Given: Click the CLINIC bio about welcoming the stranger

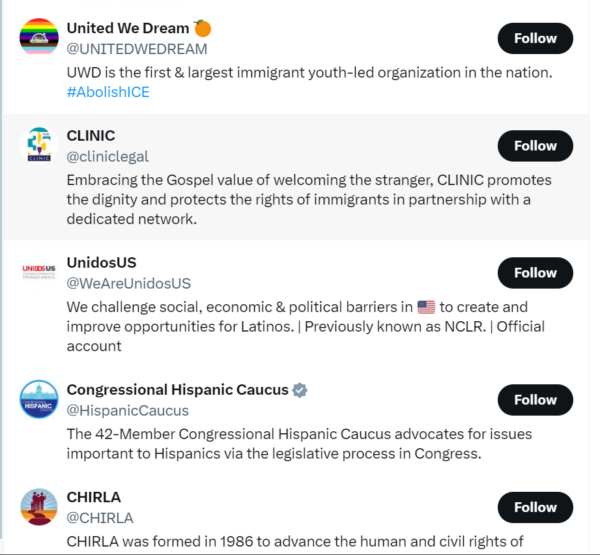Looking at the screenshot, I should 309,199.
